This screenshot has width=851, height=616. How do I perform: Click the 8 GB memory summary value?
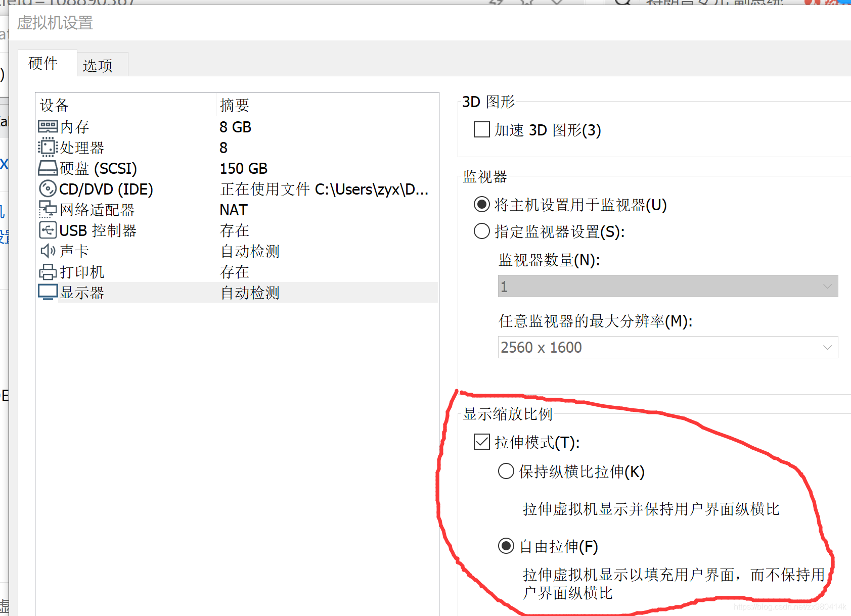pos(236,127)
